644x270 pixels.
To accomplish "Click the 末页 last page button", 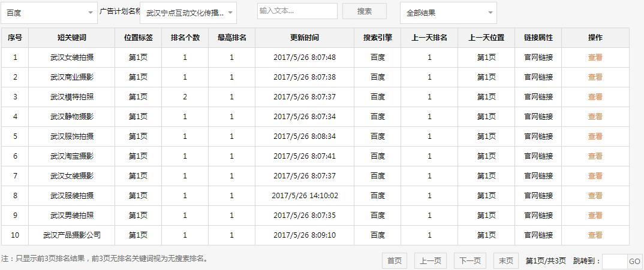I will coord(505,260).
